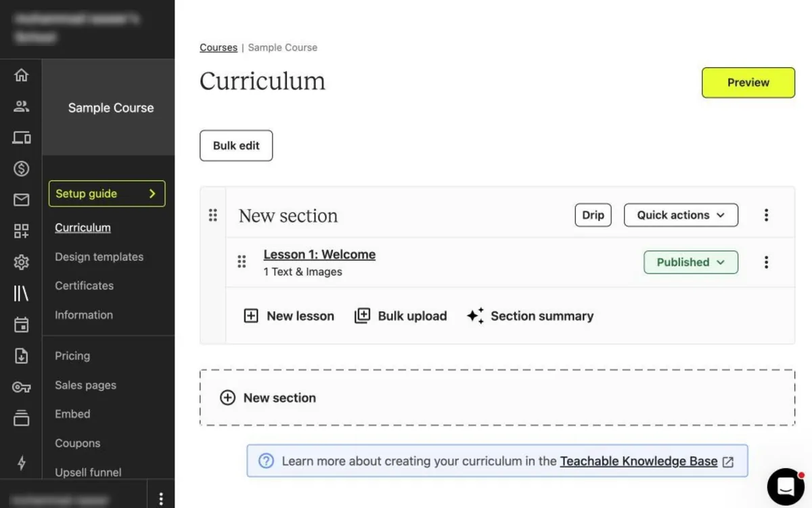Image resolution: width=812 pixels, height=508 pixels.
Task: Open the chat support bubble
Action: [x=786, y=486]
